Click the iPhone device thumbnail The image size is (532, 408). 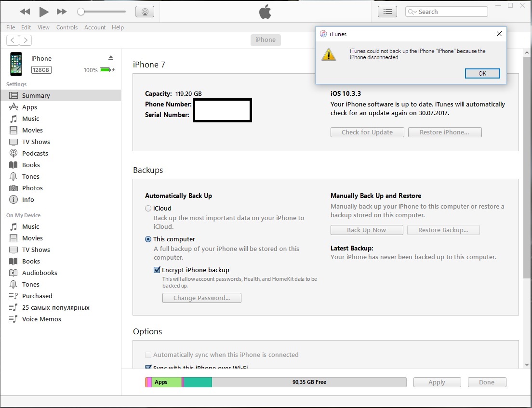pyautogui.click(x=16, y=64)
